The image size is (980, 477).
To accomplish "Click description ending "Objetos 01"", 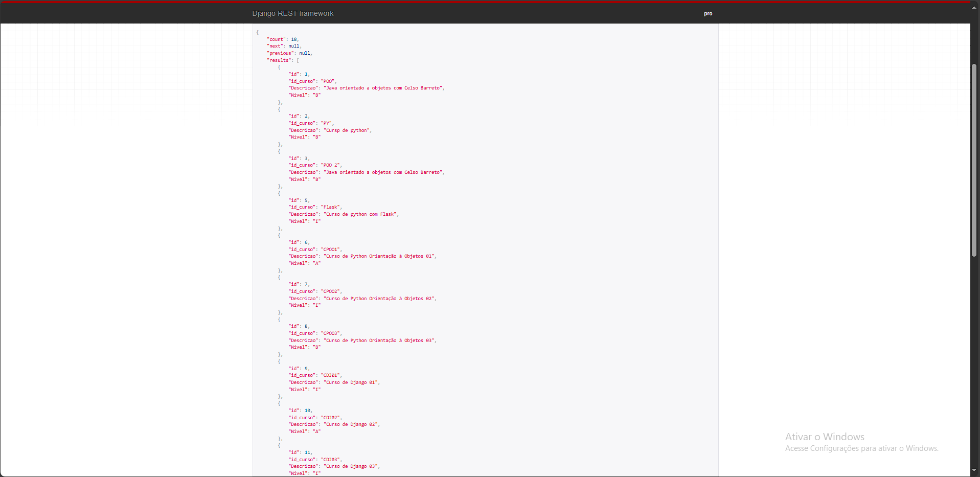I will pyautogui.click(x=379, y=256).
